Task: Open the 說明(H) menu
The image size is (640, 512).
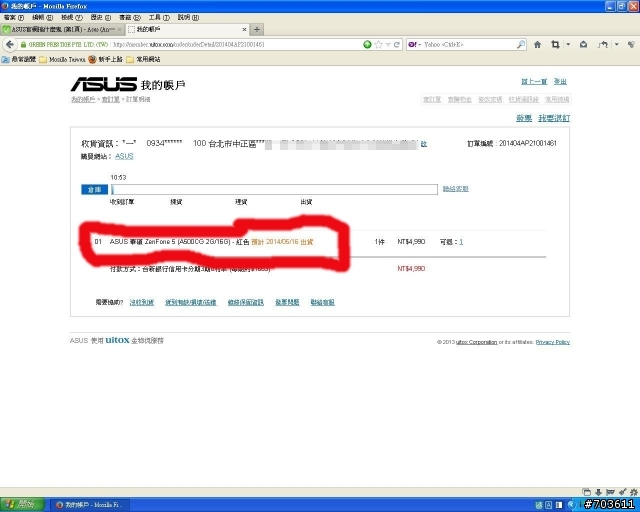Action: click(x=188, y=18)
